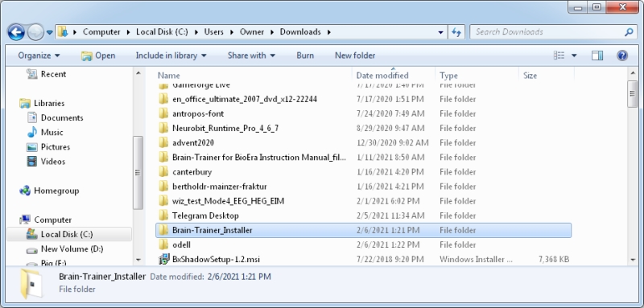Image resolution: width=644 pixels, height=308 pixels.
Task: Expand the arrow after Users in breadcrumb
Action: [x=232, y=32]
